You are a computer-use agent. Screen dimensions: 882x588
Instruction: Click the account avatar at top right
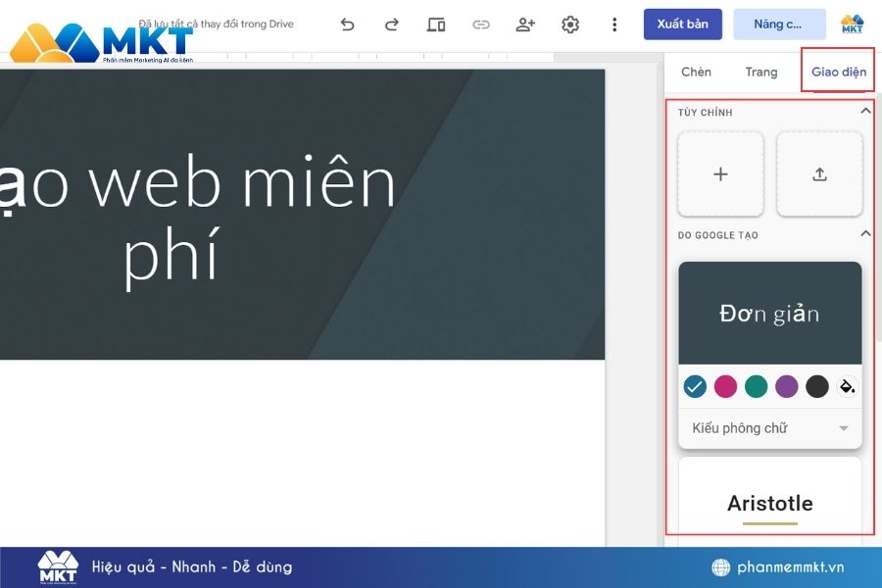pyautogui.click(x=852, y=24)
